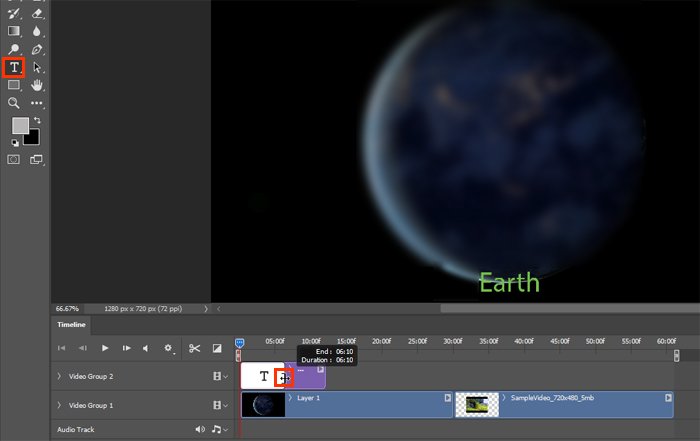The image size is (700, 441).
Task: Select the Path Selection arrow tool
Action: 37,67
